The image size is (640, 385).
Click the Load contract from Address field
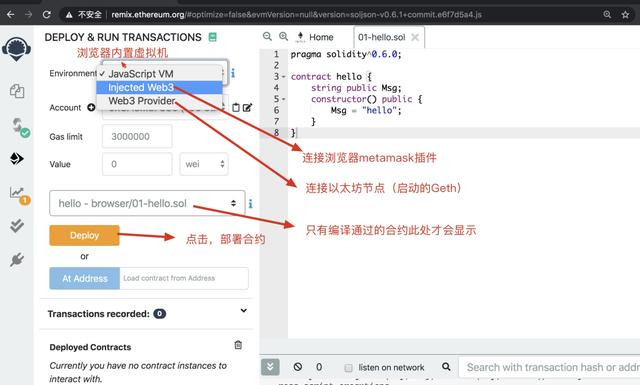pyautogui.click(x=184, y=278)
